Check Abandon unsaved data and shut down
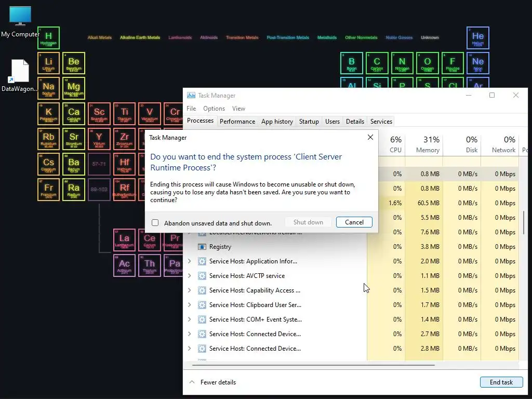 [155, 222]
